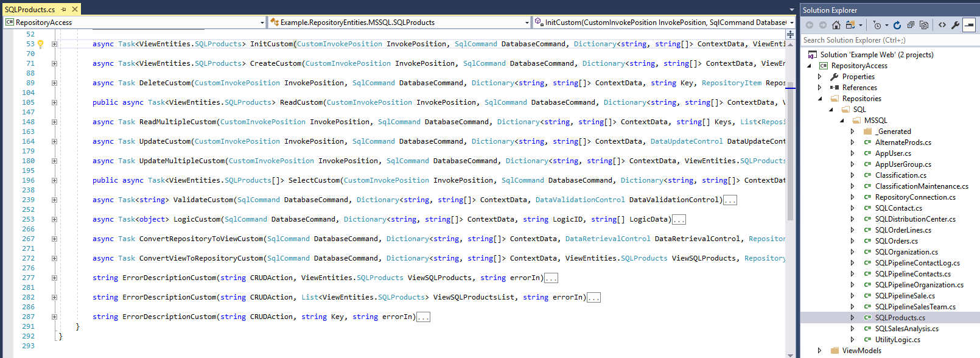This screenshot has width=980, height=358.
Task: Click Switch Views icon in Solution Explorer
Action: 850,25
